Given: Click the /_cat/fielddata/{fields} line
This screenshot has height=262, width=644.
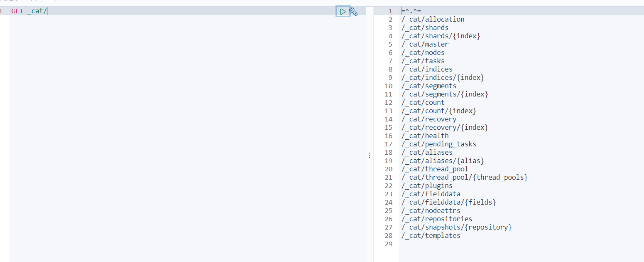Looking at the screenshot, I should (x=449, y=203).
